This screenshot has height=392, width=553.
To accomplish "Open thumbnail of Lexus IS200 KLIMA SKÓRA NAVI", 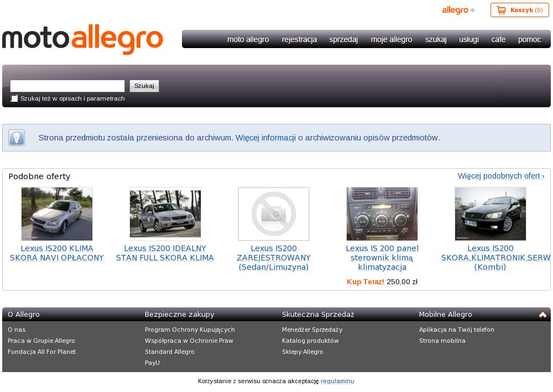I will 57,214.
